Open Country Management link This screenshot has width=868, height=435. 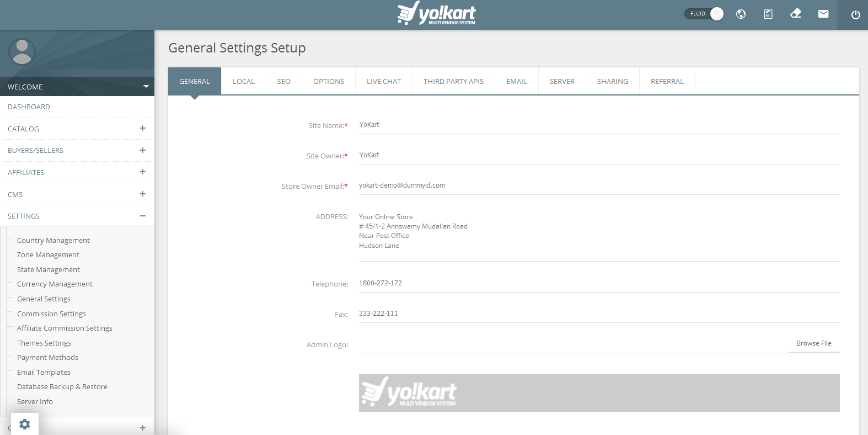tap(53, 240)
